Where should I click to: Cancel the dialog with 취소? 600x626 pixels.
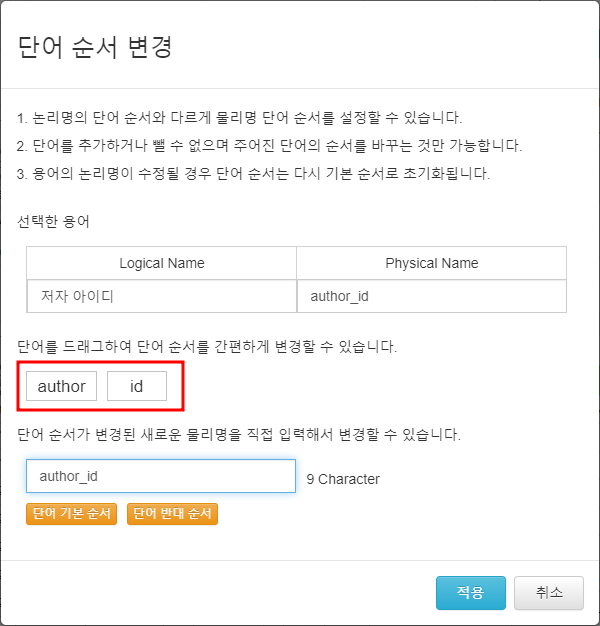coord(548,593)
